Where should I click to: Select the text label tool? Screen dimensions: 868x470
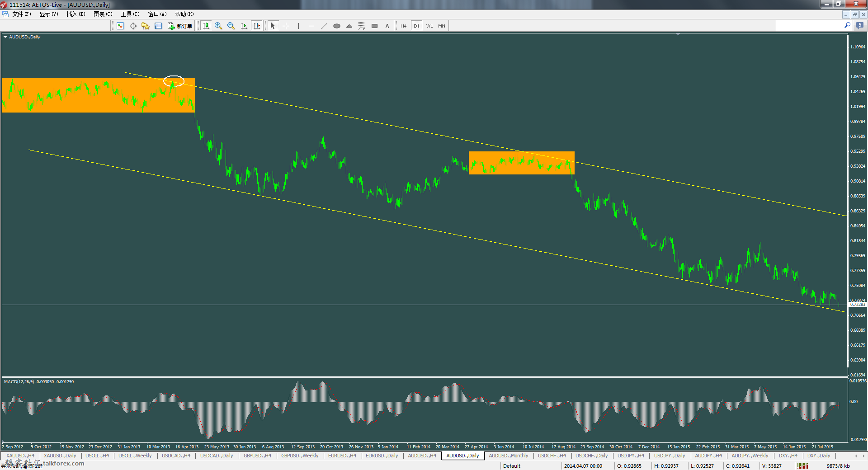point(387,26)
